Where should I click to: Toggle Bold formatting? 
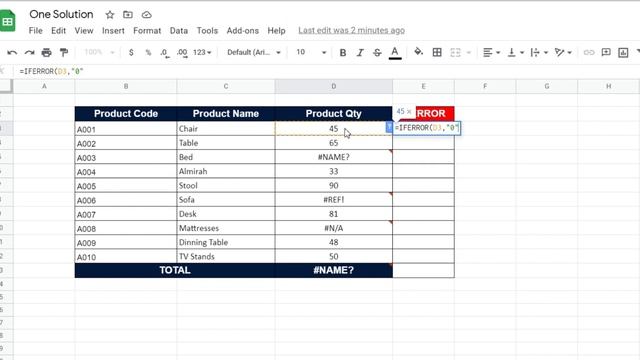pyautogui.click(x=343, y=53)
